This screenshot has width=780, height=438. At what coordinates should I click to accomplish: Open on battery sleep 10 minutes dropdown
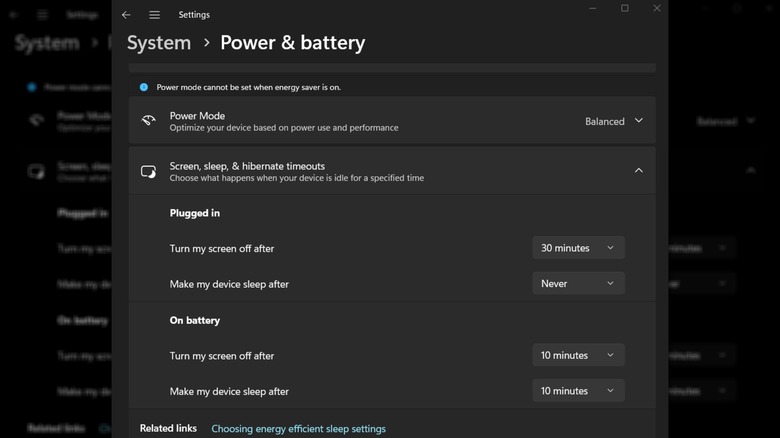click(578, 391)
